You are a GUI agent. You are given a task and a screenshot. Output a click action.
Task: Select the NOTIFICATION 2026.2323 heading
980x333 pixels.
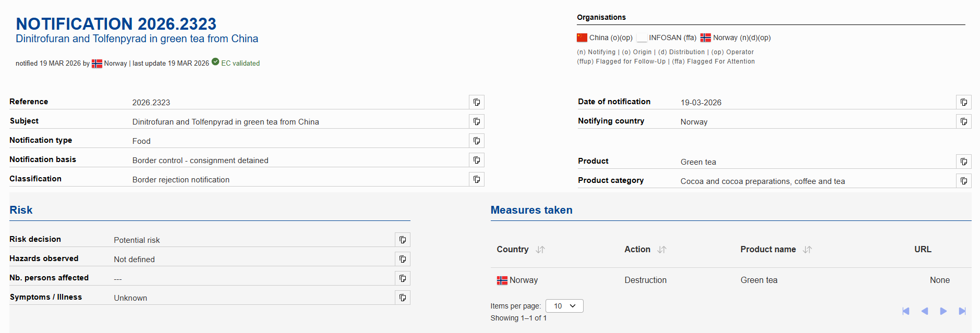click(x=116, y=23)
